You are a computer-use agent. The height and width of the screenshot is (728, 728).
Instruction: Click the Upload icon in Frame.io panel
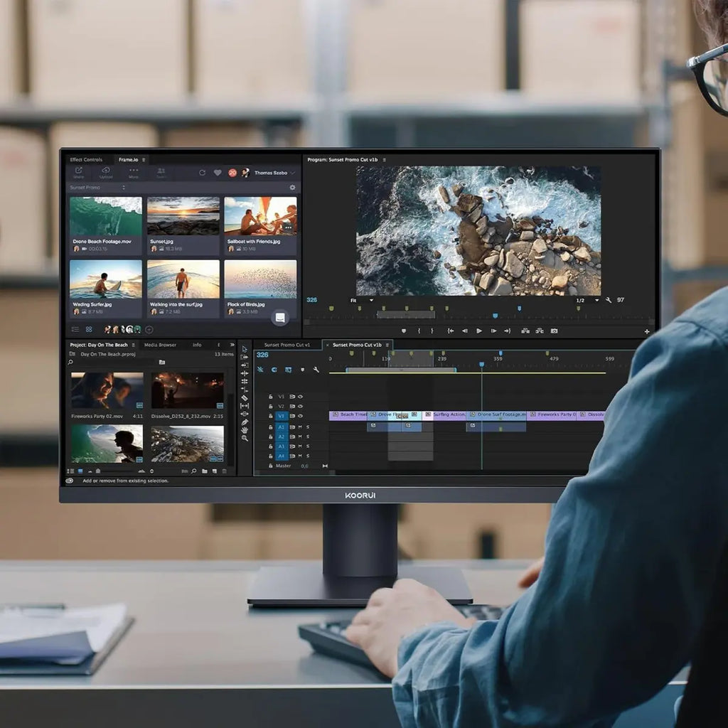click(x=106, y=171)
